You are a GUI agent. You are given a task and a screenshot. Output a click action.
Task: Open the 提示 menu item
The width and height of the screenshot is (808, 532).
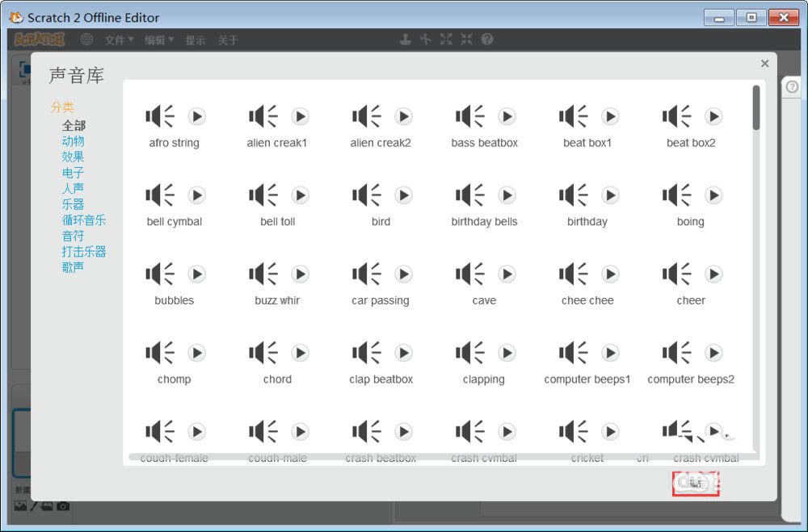coord(196,40)
